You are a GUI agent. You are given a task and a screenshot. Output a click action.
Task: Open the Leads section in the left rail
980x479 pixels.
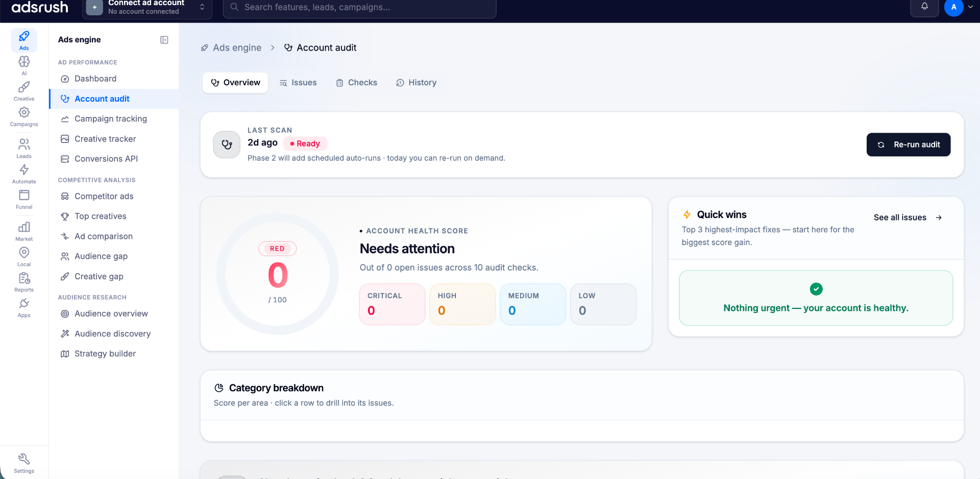point(24,149)
